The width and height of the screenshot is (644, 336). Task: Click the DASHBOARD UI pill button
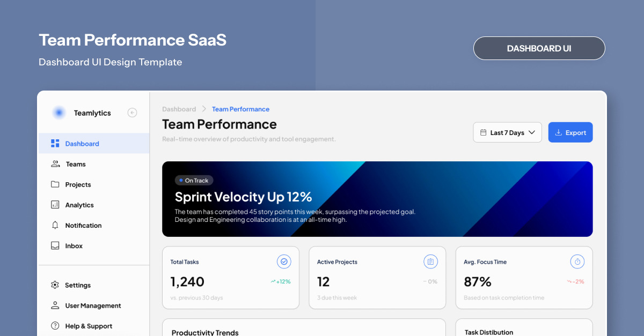[539, 48]
